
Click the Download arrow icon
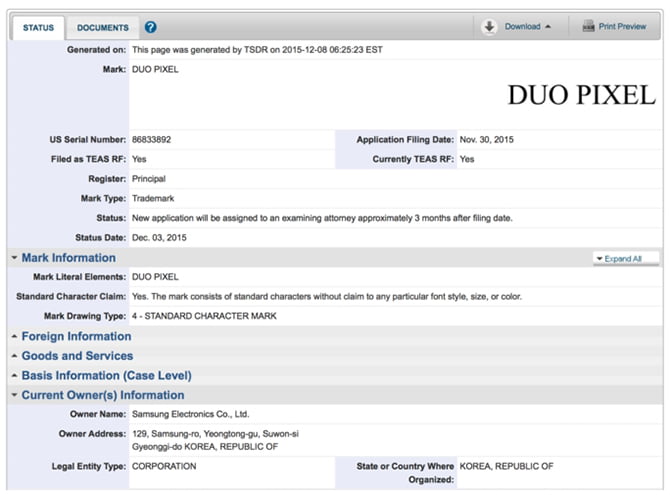click(x=489, y=27)
